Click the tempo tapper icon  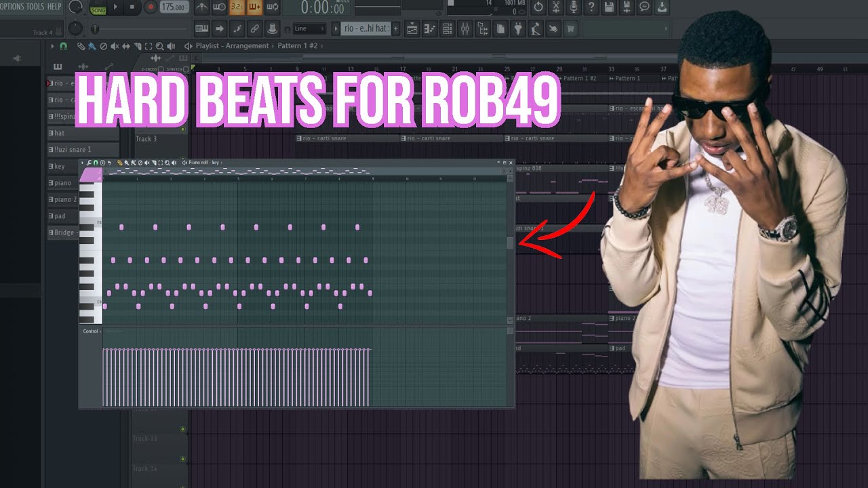pyautogui.click(x=536, y=28)
